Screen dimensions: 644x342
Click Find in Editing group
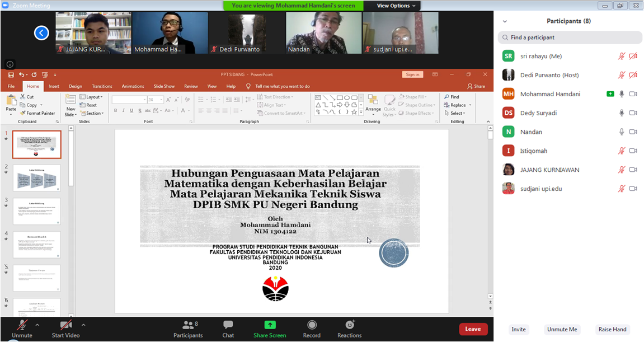pyautogui.click(x=452, y=97)
